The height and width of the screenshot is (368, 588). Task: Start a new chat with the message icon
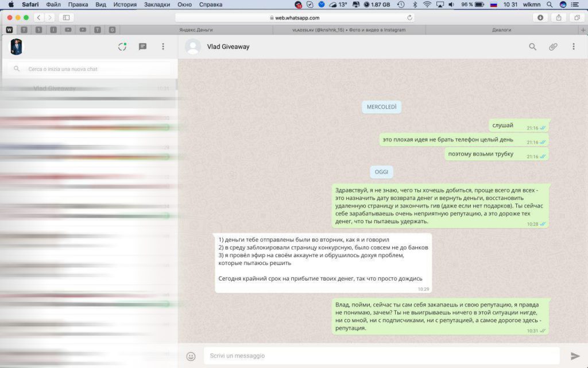(142, 47)
